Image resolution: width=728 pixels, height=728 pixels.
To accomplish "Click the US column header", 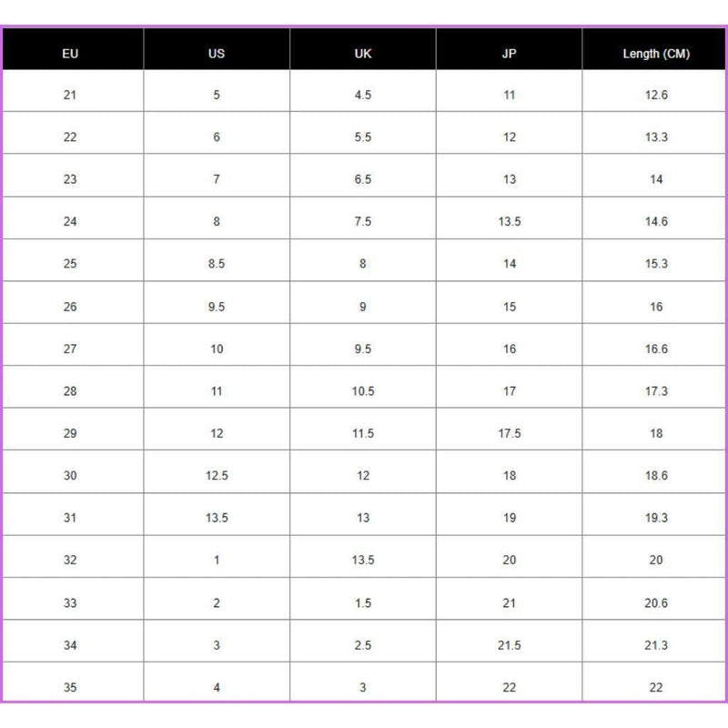I will coord(217,54).
